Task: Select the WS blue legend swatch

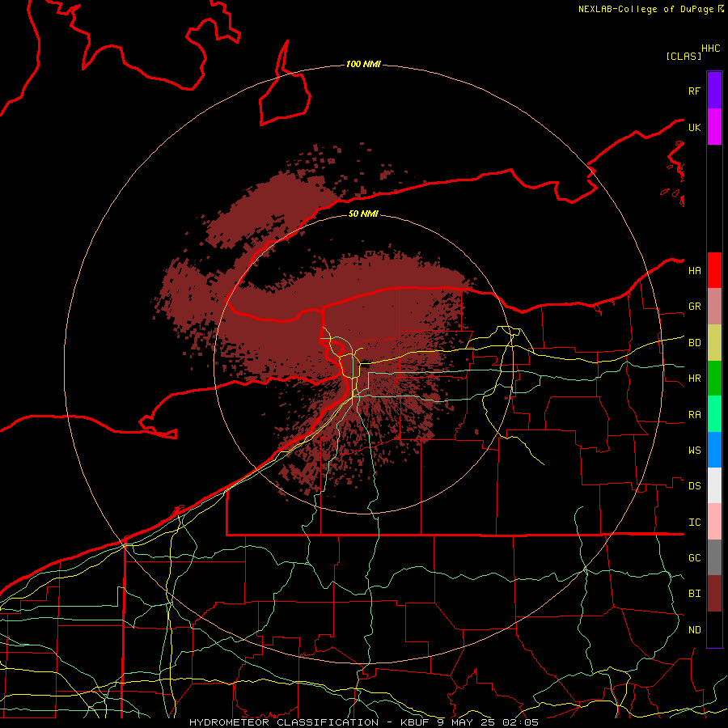Action: pos(714,450)
